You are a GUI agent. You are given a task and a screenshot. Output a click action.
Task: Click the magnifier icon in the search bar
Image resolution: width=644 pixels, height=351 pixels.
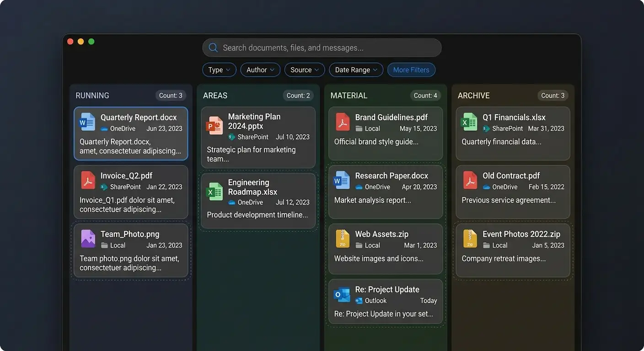(x=213, y=48)
